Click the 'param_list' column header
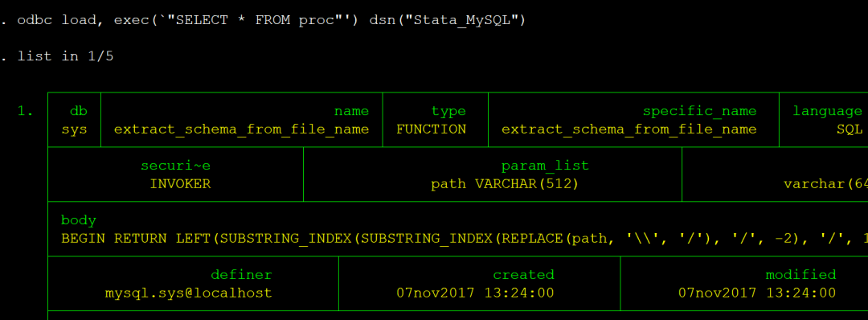Screen dimensions: 868x320 (x=545, y=166)
